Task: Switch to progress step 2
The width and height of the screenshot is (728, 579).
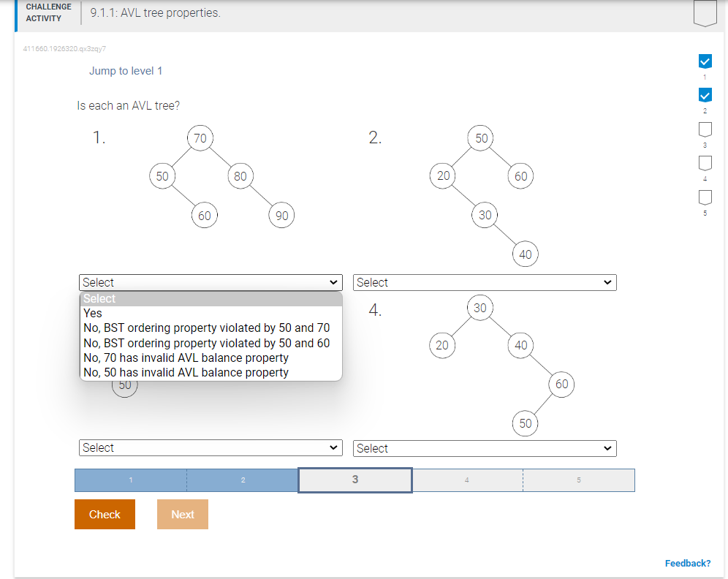Action: click(x=243, y=480)
